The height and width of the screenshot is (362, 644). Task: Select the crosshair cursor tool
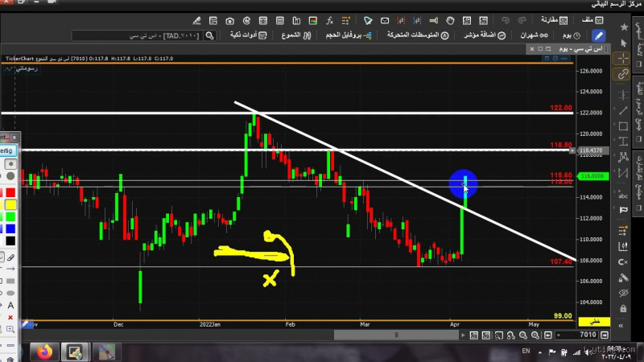click(x=622, y=59)
